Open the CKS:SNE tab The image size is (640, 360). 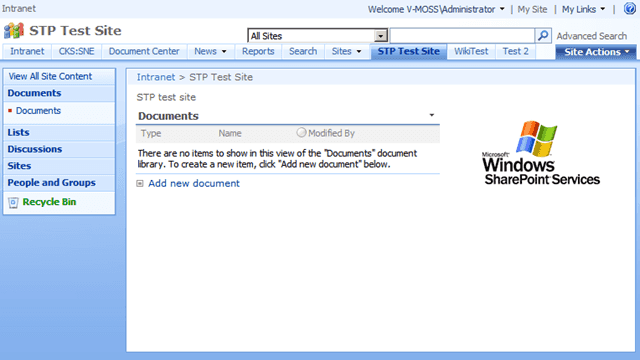(x=76, y=51)
